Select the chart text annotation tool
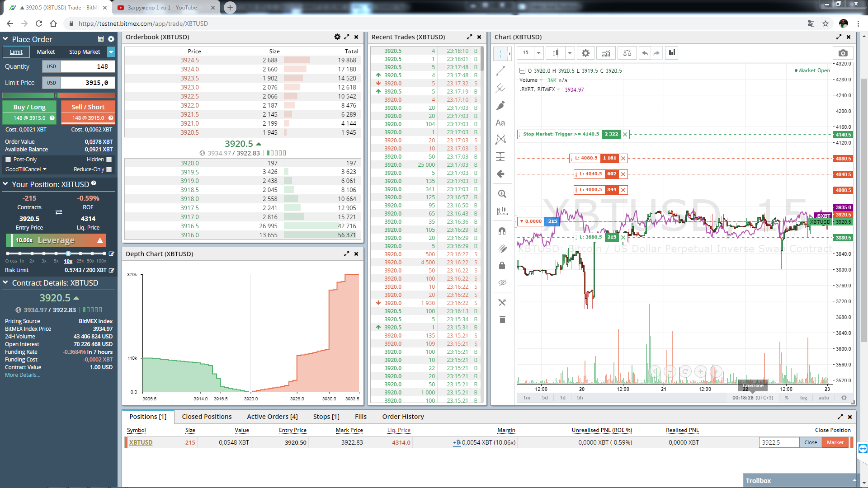 point(500,123)
